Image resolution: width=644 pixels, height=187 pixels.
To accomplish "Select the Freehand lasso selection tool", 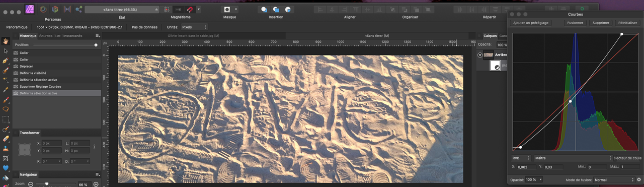I will click(x=6, y=109).
